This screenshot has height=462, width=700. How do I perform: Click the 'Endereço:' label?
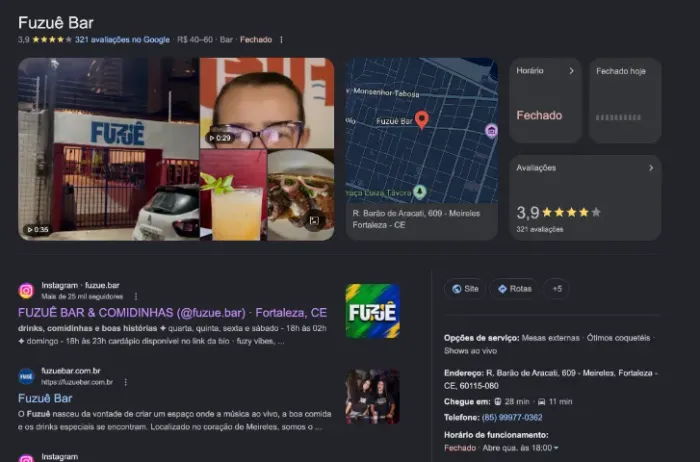tap(464, 373)
